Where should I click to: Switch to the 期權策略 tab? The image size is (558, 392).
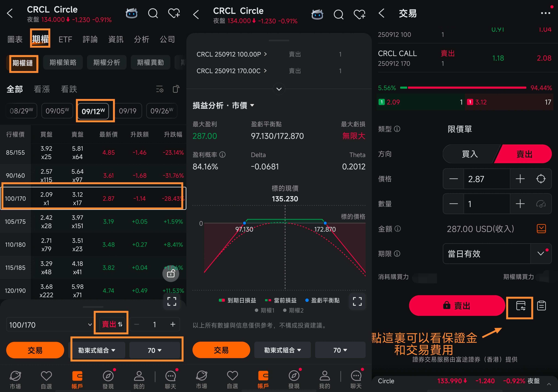click(63, 63)
